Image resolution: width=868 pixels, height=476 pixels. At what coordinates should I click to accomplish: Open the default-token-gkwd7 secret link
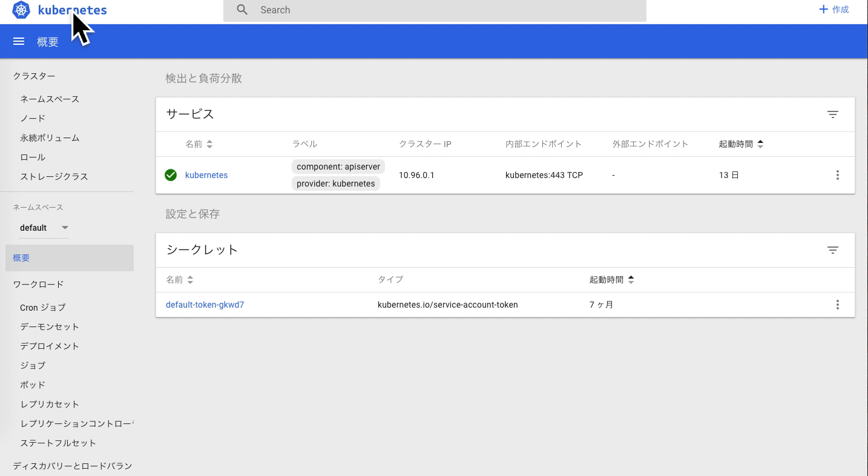coord(205,305)
